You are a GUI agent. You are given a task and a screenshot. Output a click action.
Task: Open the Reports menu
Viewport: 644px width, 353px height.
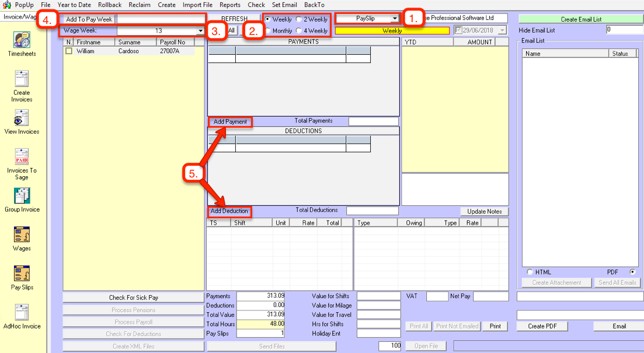229,5
